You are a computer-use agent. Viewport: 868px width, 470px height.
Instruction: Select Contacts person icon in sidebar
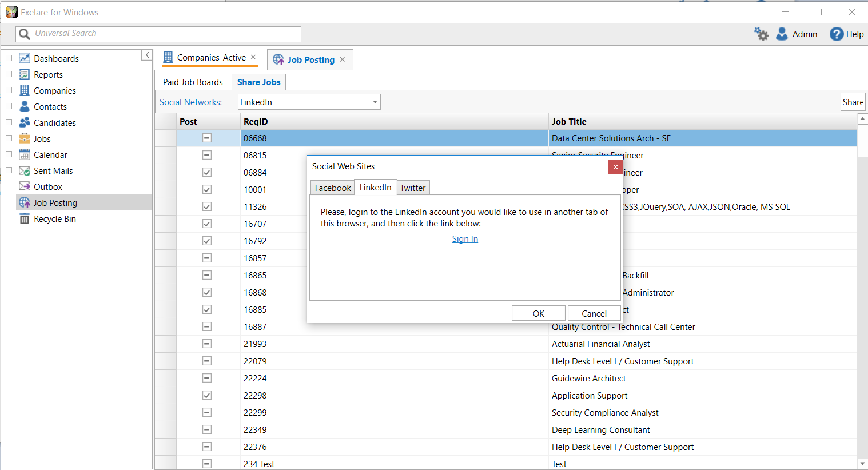click(x=25, y=106)
